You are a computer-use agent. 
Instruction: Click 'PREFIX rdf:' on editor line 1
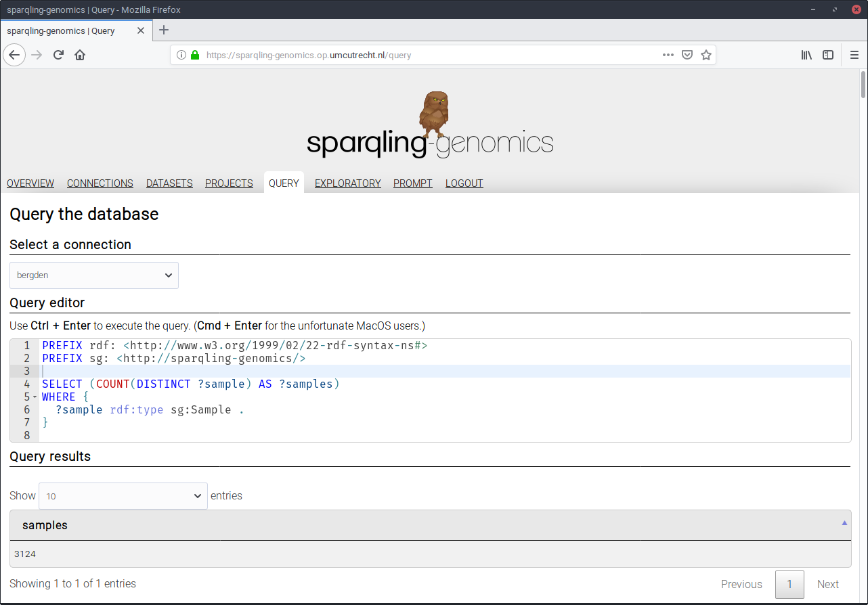79,345
